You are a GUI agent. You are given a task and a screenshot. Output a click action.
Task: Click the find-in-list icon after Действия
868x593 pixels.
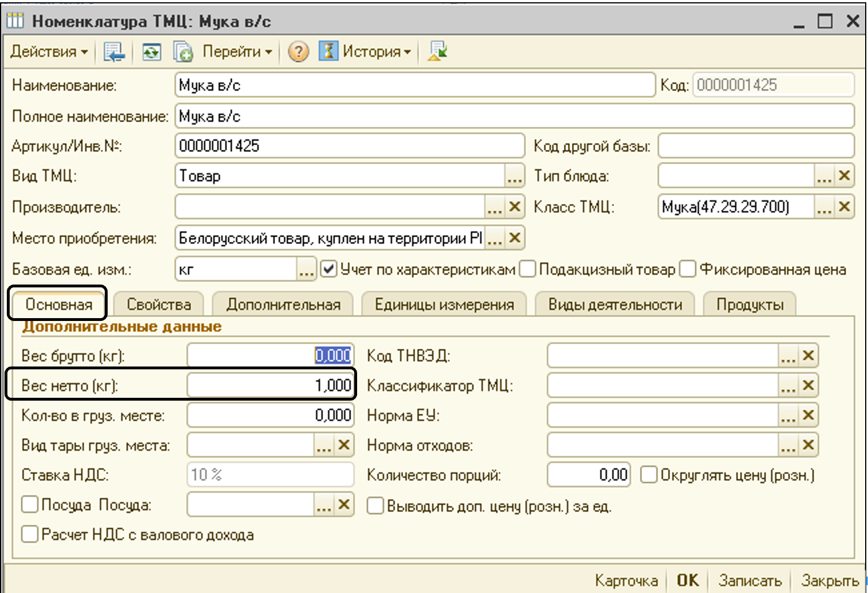114,52
